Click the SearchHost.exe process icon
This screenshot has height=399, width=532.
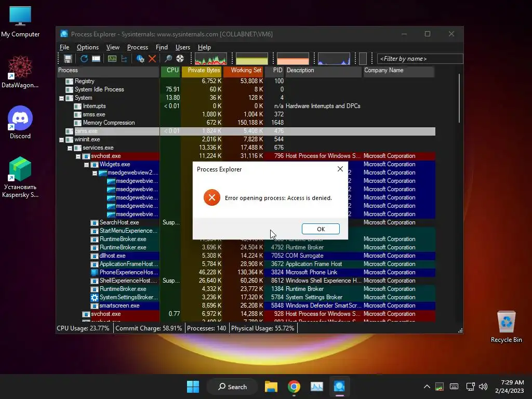(x=95, y=222)
